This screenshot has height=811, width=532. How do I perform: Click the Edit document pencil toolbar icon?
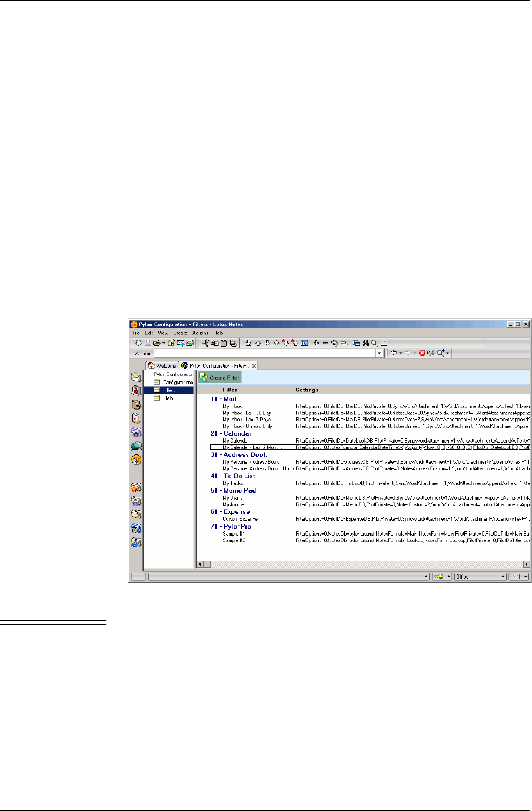coord(172,343)
